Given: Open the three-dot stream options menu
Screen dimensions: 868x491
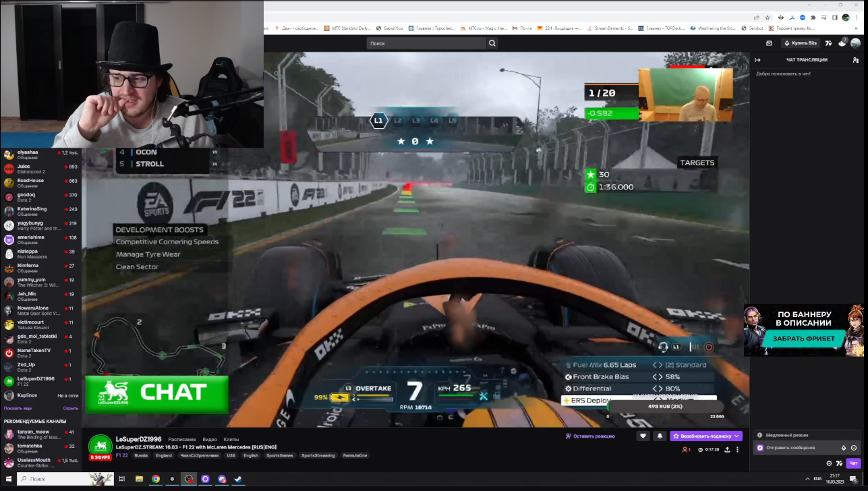Looking at the screenshot, I should [737, 449].
